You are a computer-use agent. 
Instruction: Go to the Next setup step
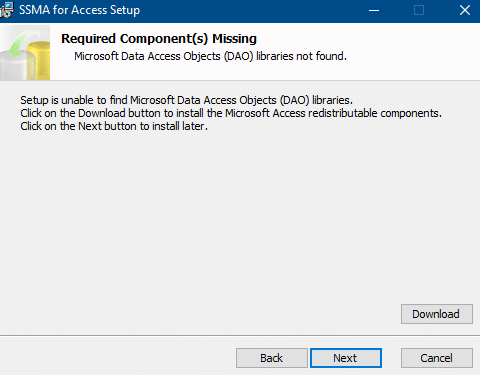[346, 358]
